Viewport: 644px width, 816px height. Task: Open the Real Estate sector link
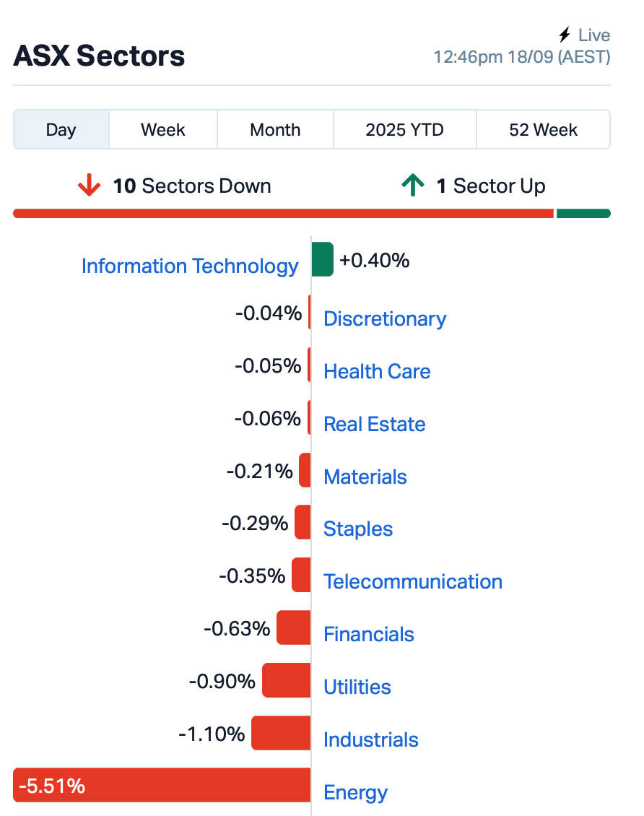(374, 424)
